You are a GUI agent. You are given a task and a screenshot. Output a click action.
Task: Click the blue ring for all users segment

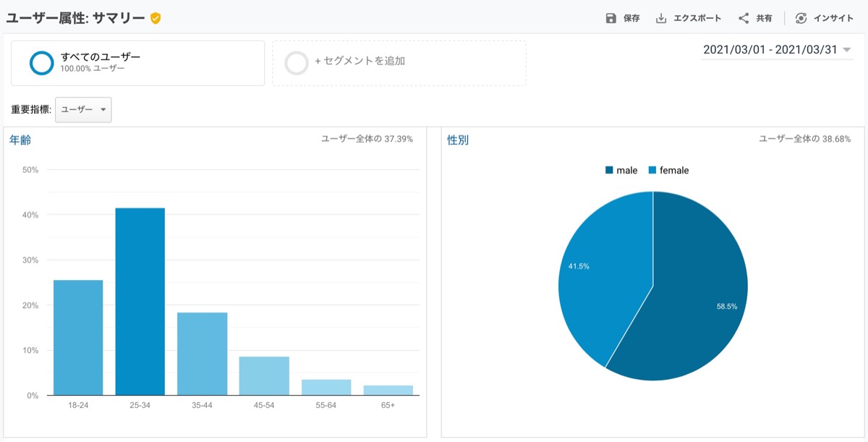[x=42, y=63]
